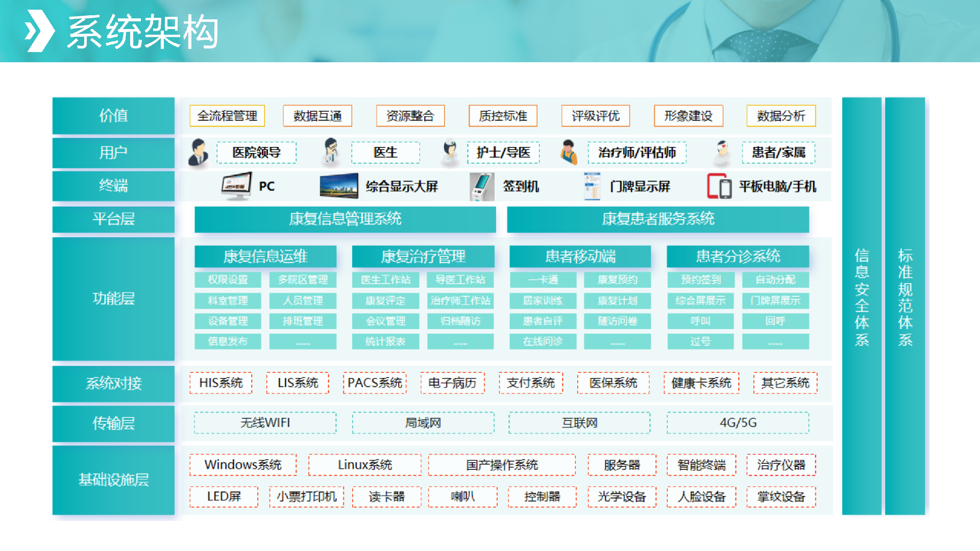Click the 康复预约 function cell

618,280
